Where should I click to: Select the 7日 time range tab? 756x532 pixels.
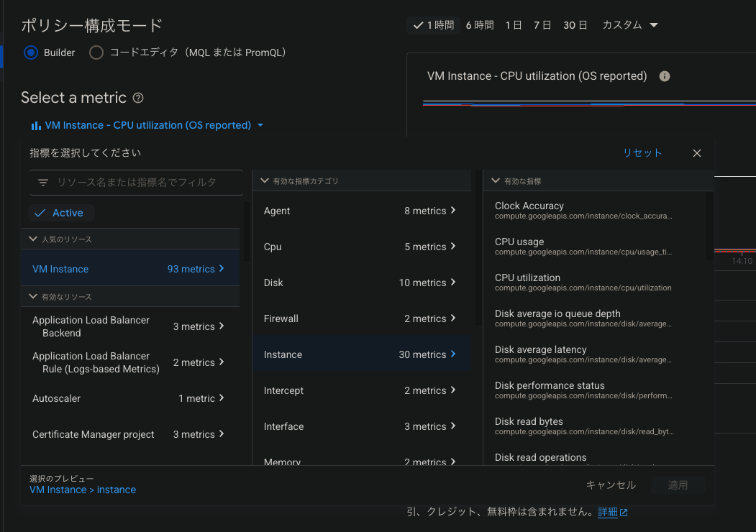tap(542, 25)
